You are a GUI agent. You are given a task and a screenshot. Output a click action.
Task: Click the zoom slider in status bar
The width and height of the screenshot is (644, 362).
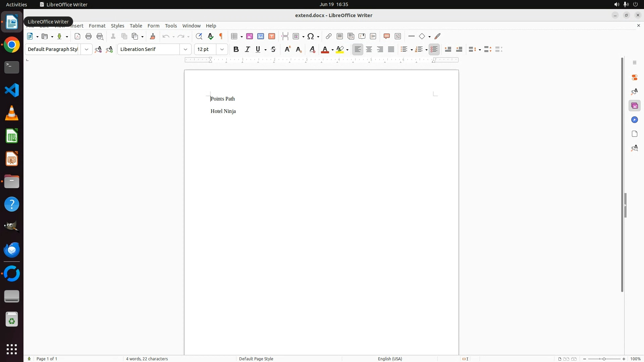point(604,359)
